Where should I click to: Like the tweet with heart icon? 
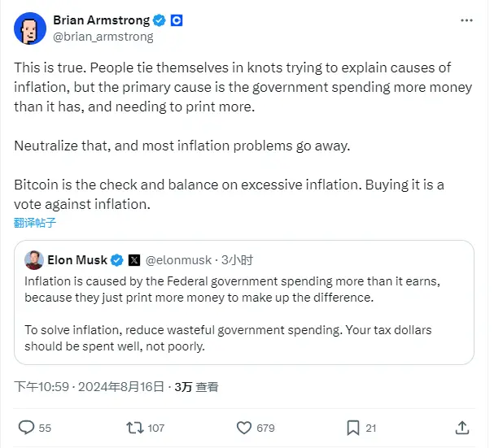coord(243,427)
